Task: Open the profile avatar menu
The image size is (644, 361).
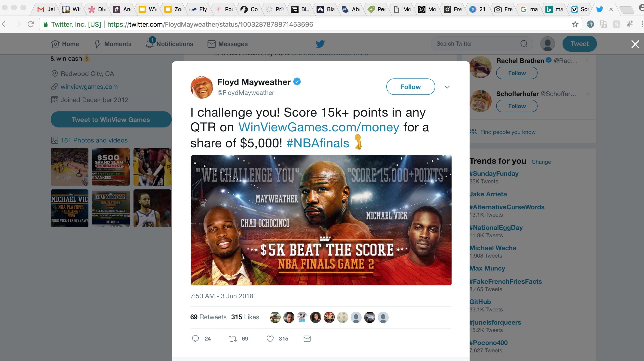Action: click(547, 44)
